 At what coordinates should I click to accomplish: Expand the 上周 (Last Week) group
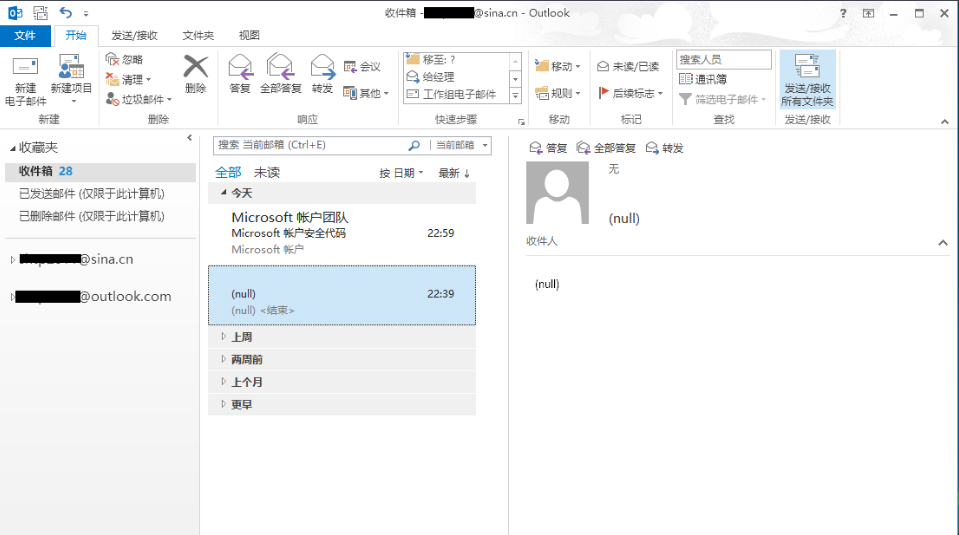coord(224,337)
